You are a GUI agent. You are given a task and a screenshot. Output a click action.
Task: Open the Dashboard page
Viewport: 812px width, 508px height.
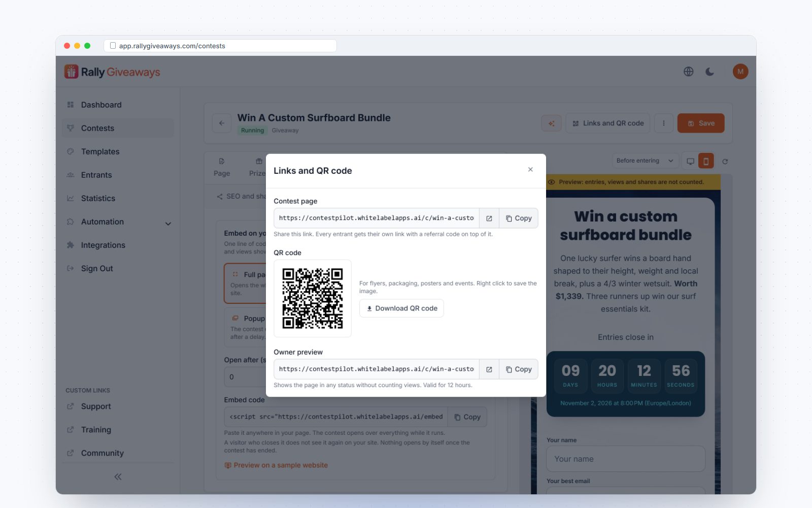click(x=118, y=105)
